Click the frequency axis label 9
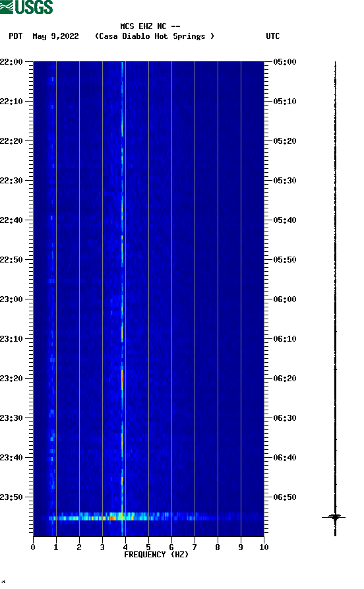Screen dimensions: 364x589 pyautogui.click(x=241, y=547)
